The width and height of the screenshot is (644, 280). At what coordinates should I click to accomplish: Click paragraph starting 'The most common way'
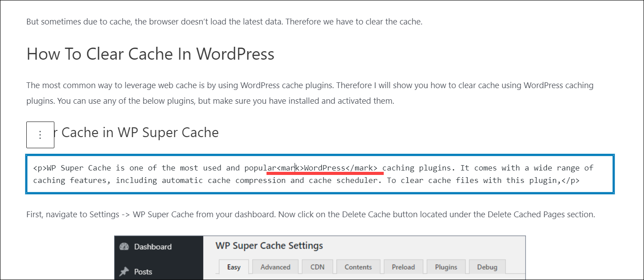pyautogui.click(x=310, y=93)
